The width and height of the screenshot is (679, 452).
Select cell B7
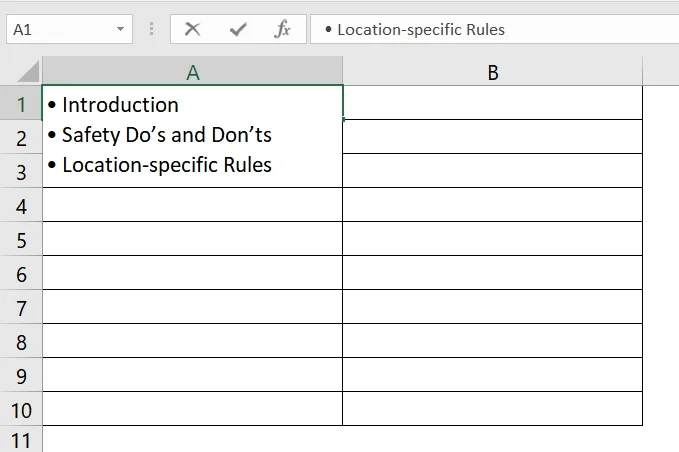493,307
